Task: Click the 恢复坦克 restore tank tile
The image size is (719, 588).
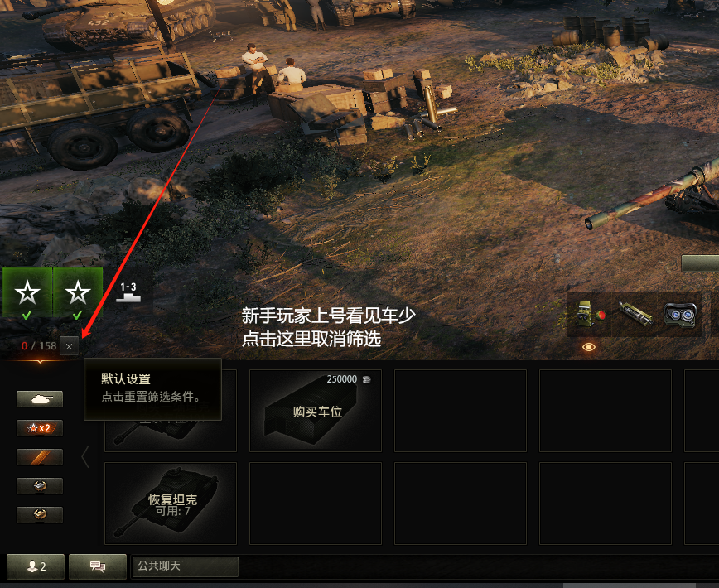Action: [171, 504]
